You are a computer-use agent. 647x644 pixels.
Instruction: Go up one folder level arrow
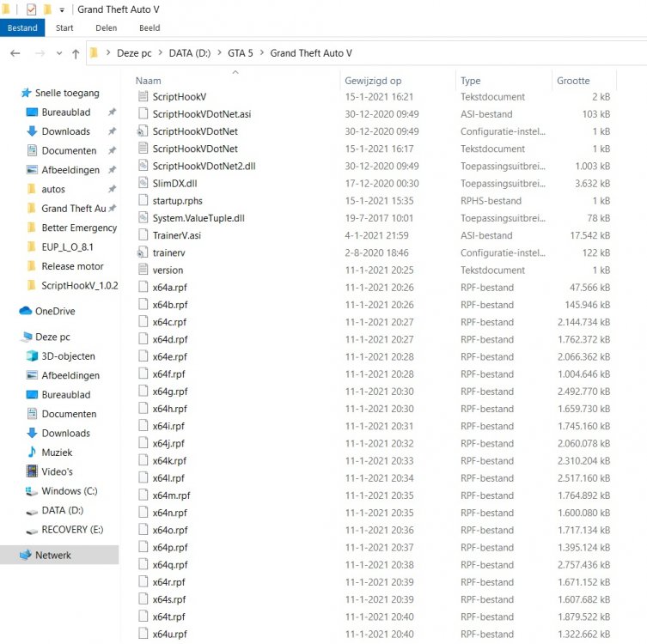(x=76, y=53)
